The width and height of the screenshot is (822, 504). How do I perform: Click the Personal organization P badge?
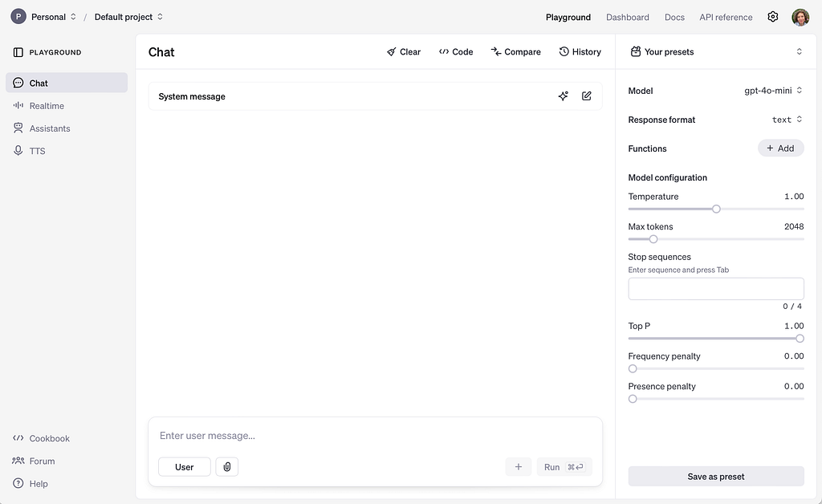(18, 17)
